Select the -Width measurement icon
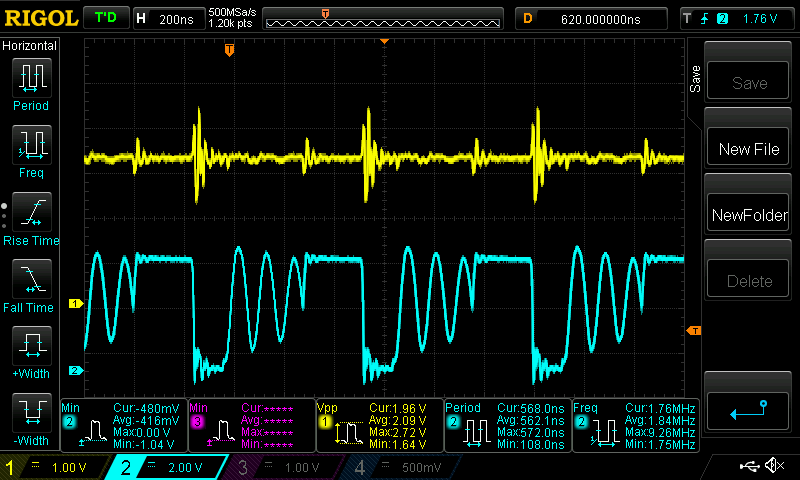800x480 pixels. click(32, 412)
